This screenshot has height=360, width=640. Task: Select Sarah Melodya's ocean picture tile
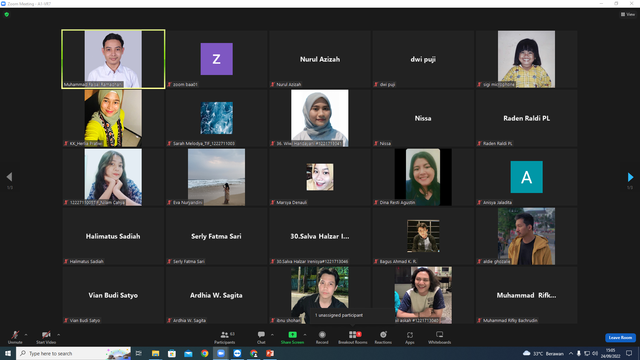217,118
